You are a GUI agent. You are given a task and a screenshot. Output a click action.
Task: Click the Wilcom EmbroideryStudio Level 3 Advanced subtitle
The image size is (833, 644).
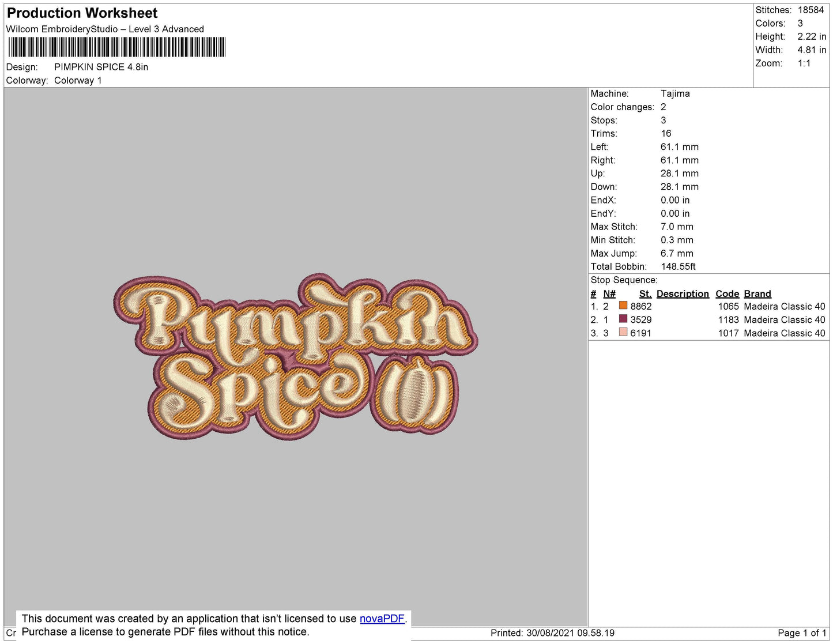coord(105,29)
